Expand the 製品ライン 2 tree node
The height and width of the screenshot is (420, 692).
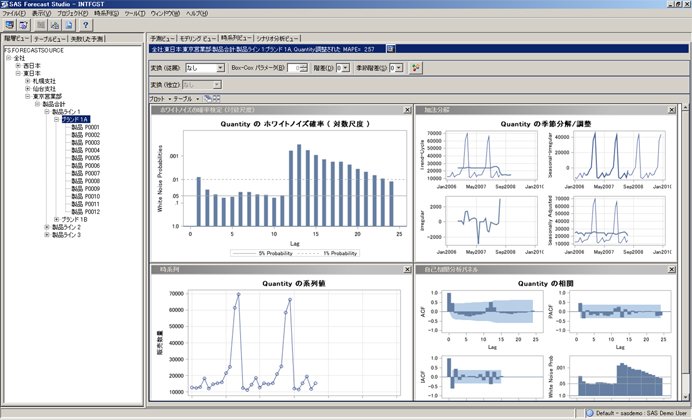click(x=47, y=227)
